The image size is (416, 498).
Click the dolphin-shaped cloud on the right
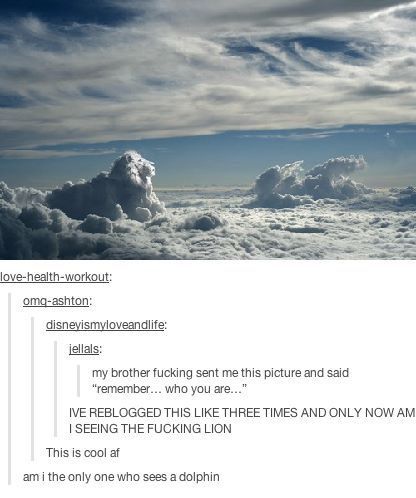pyautogui.click(x=308, y=182)
